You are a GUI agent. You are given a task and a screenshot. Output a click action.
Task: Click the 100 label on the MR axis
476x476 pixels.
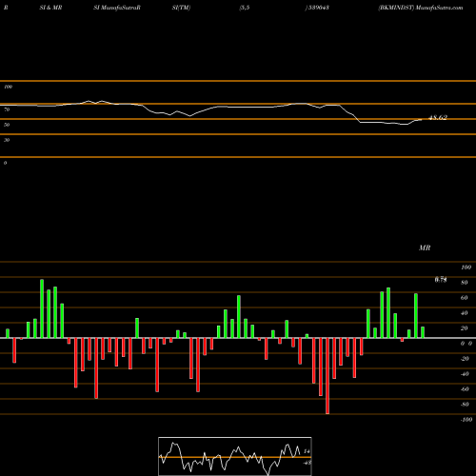coord(466,268)
